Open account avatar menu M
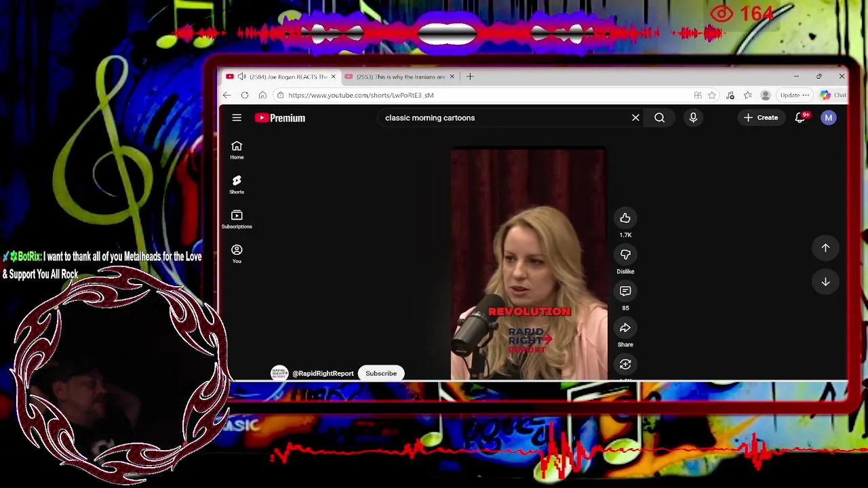This screenshot has width=868, height=488. tap(828, 118)
